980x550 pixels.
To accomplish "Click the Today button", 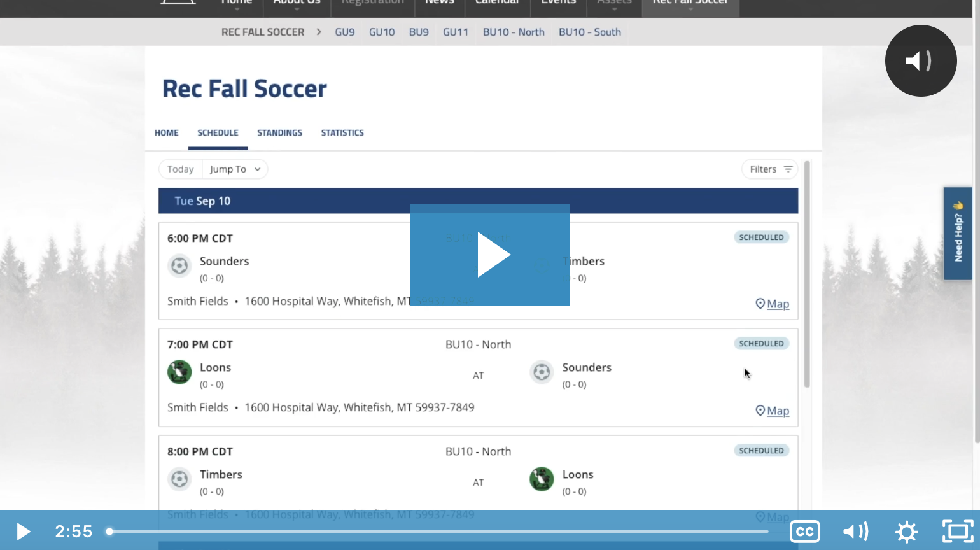I will [x=180, y=169].
